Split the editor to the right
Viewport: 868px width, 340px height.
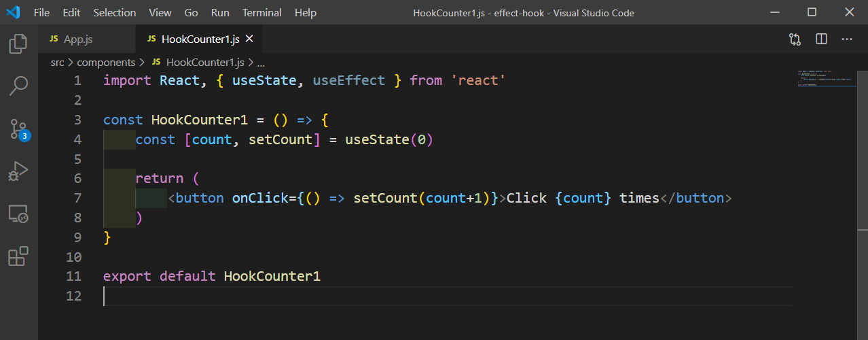[x=821, y=39]
